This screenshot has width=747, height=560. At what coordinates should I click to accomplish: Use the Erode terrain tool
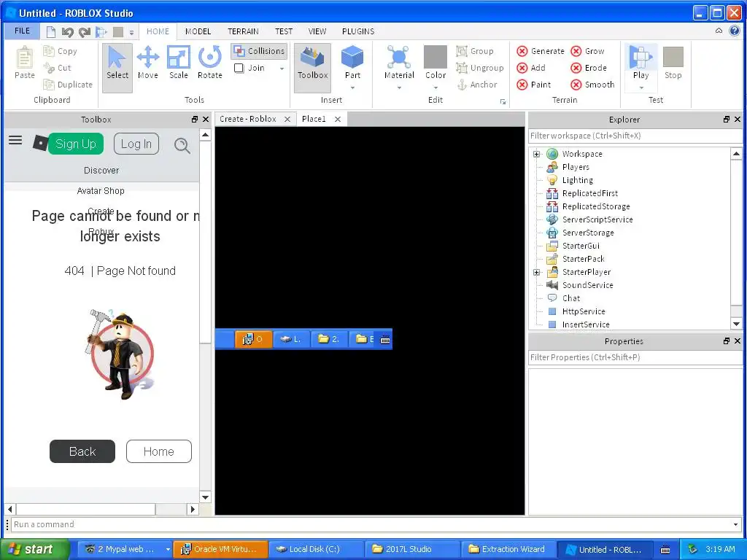click(589, 68)
